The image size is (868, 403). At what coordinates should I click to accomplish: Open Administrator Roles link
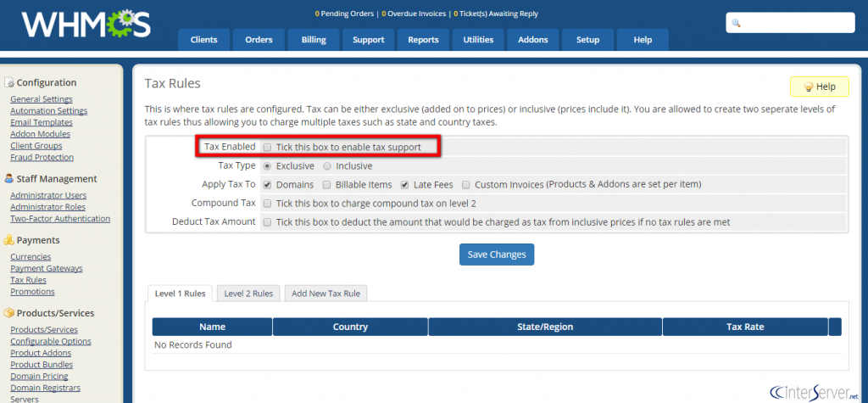[x=48, y=207]
